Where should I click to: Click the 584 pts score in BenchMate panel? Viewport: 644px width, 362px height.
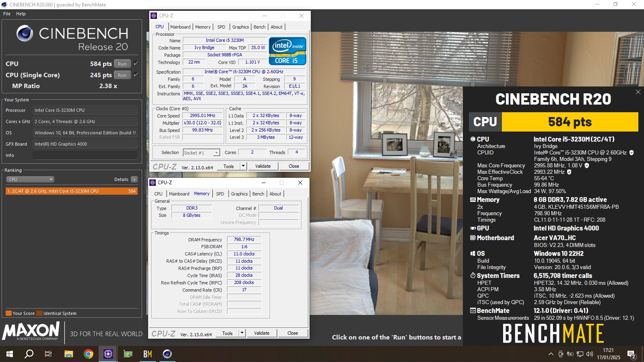[x=570, y=122]
